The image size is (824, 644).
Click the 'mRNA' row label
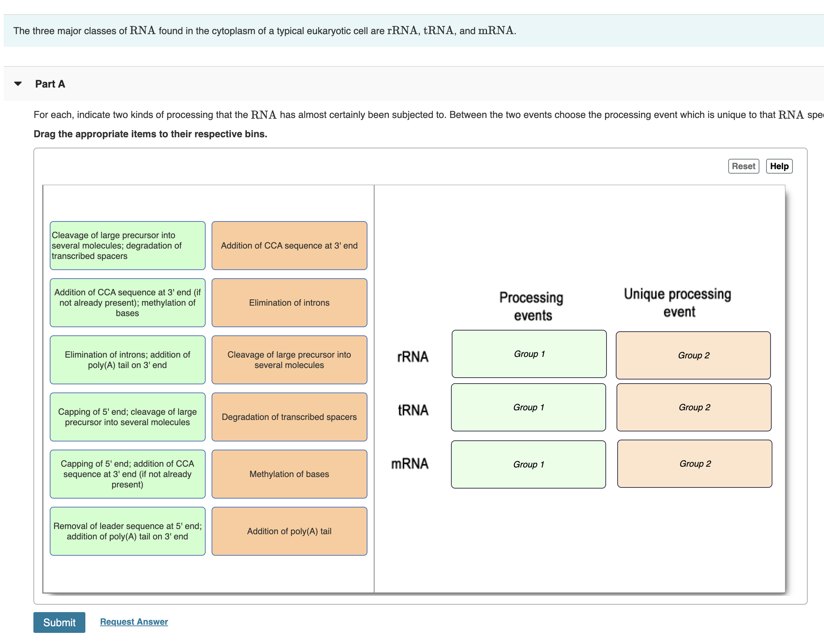[410, 463]
